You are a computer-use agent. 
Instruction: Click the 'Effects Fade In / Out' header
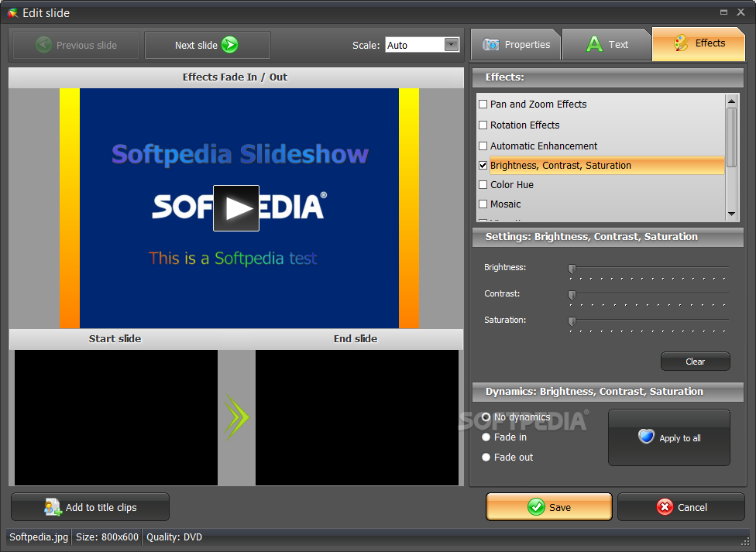click(235, 77)
